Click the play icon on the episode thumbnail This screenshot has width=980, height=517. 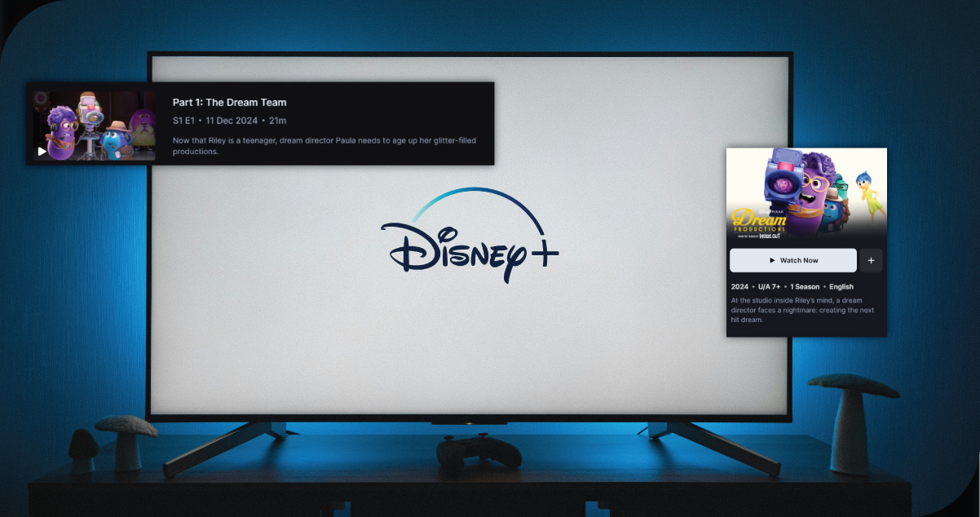click(x=42, y=151)
